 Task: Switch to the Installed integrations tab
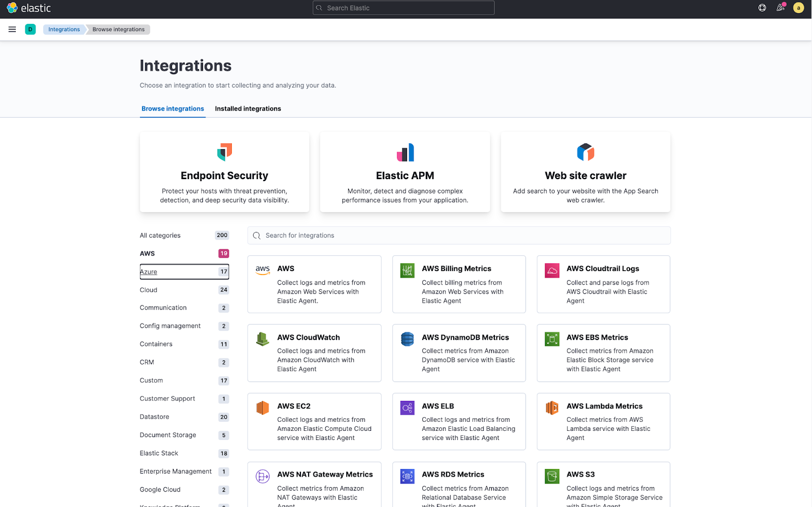[x=248, y=109]
